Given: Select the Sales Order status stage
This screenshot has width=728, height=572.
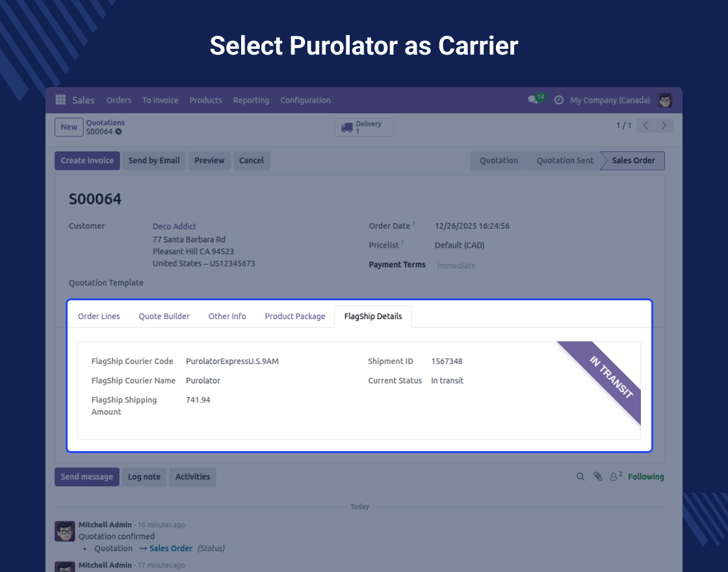Looking at the screenshot, I should click(x=633, y=161).
